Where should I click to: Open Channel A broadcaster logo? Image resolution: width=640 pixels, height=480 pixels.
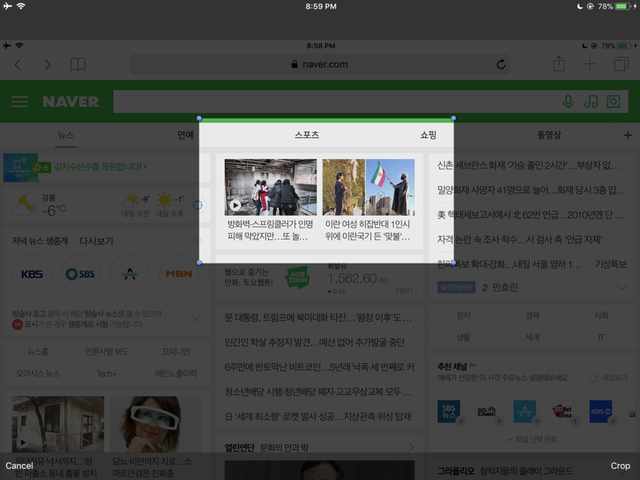coord(130,274)
